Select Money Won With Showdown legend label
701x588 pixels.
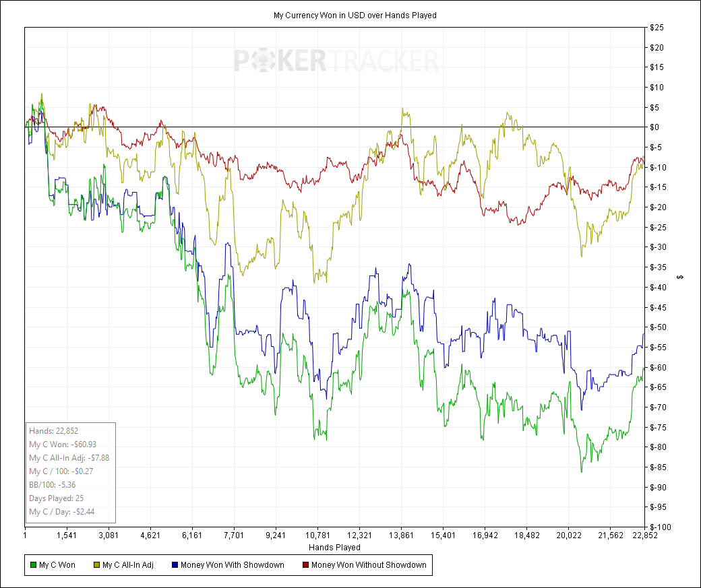tap(233, 565)
